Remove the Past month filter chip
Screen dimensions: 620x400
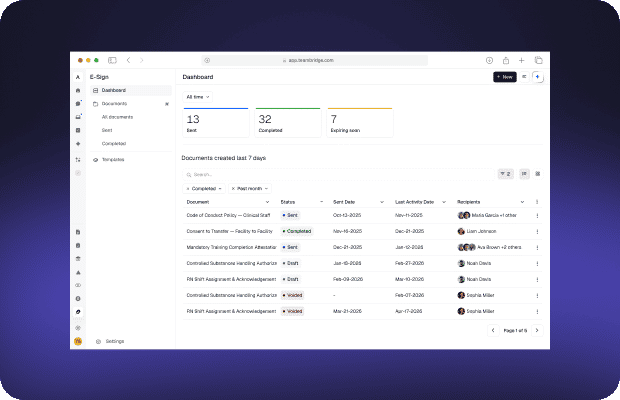[233, 189]
